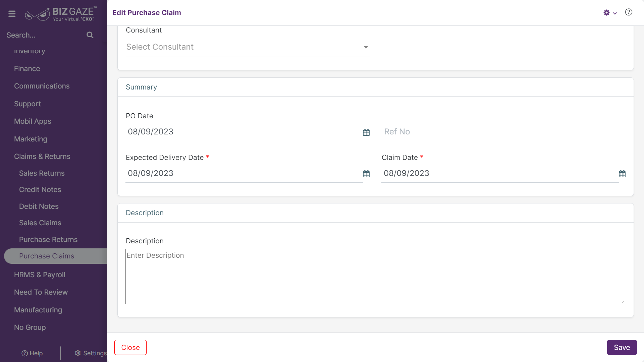Collapse Claims & Returns group
Viewport: 644px width, 362px height.
(42, 156)
